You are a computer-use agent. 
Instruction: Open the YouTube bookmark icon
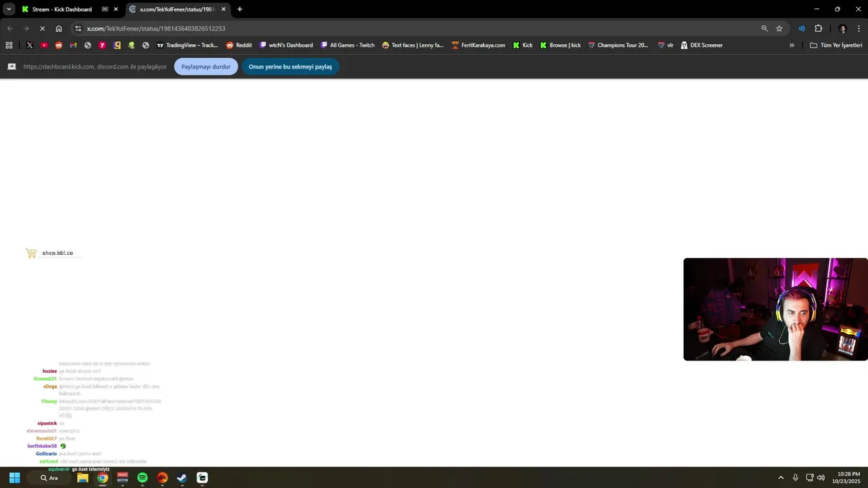(44, 45)
